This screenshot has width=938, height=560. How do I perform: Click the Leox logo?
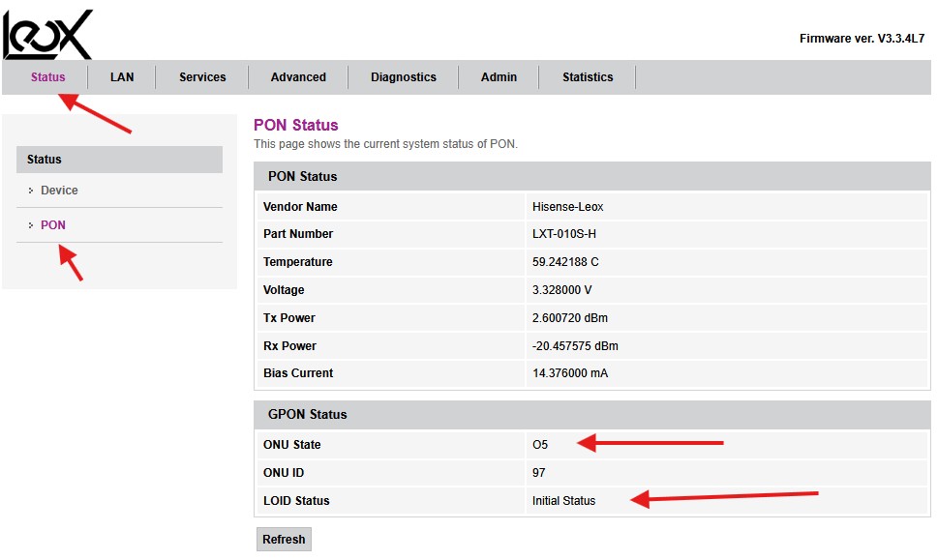click(48, 34)
